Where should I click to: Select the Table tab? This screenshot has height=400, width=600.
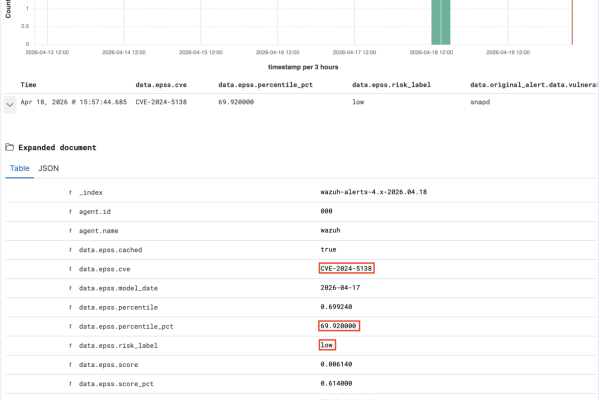click(x=19, y=169)
